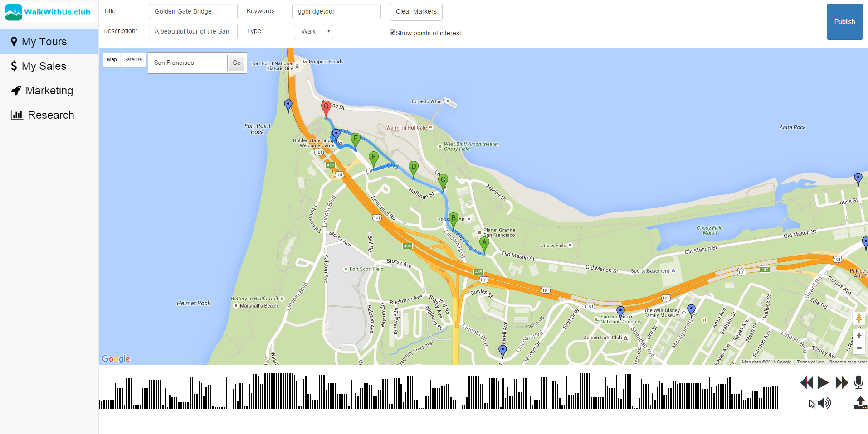Seek within the audio waveform
This screenshot has height=434, width=868.
[x=439, y=391]
